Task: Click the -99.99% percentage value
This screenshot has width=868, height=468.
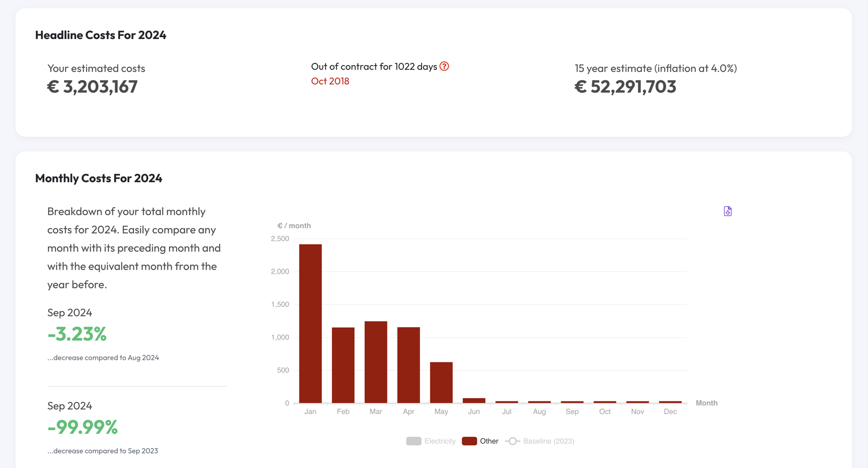Action: pyautogui.click(x=82, y=427)
